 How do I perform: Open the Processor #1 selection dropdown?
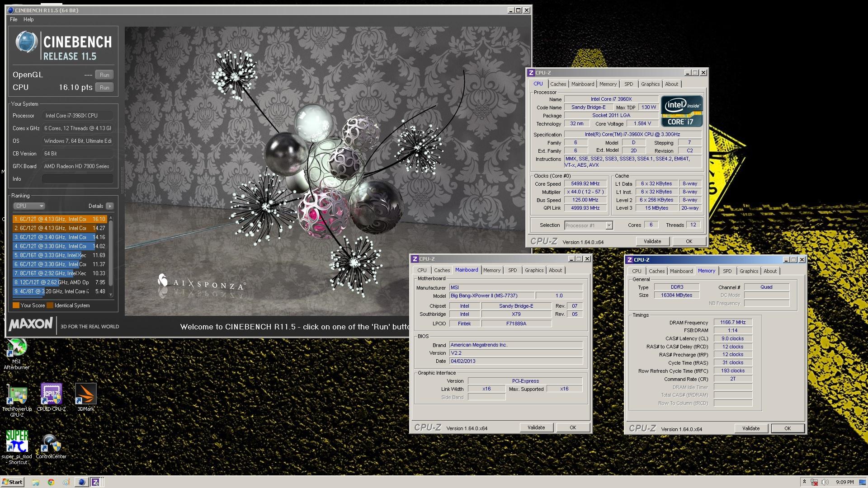point(588,225)
